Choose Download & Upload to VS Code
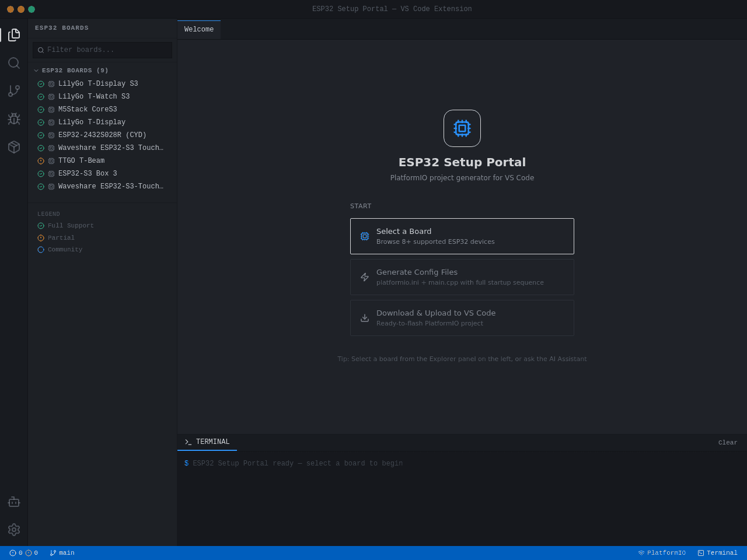Image resolution: width=747 pixels, height=560 pixels. click(x=462, y=318)
